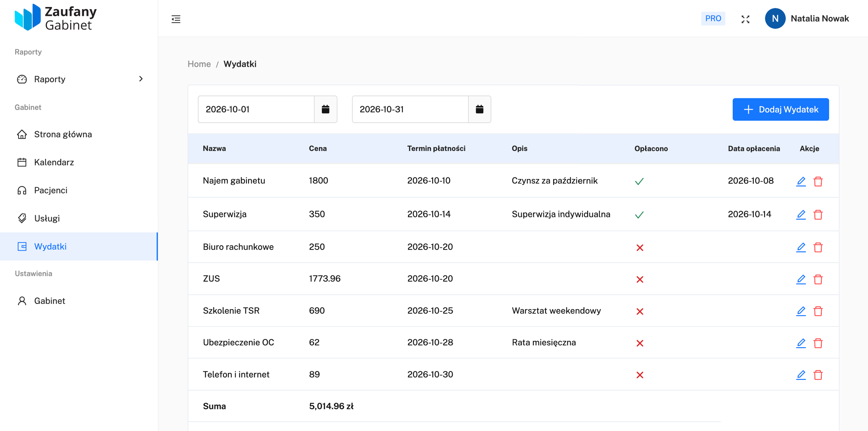Open Gabinet settings in sidebar
This screenshot has width=868, height=431.
coord(79,301)
